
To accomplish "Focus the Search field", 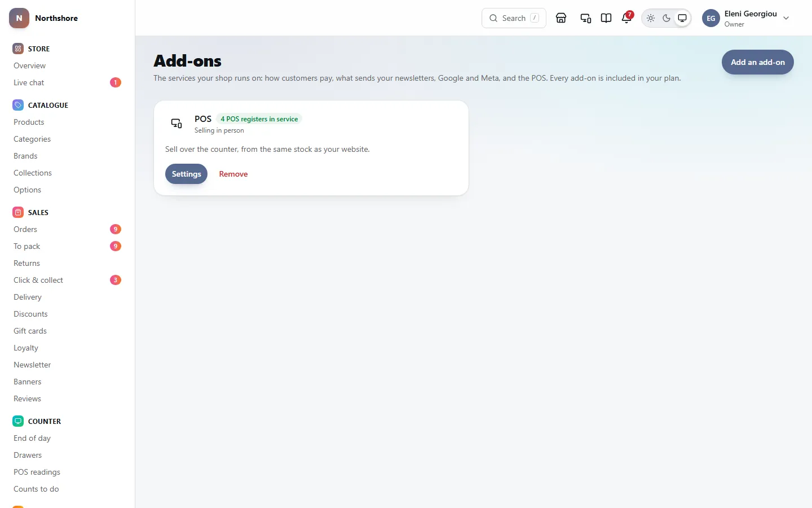I will [x=514, y=18].
